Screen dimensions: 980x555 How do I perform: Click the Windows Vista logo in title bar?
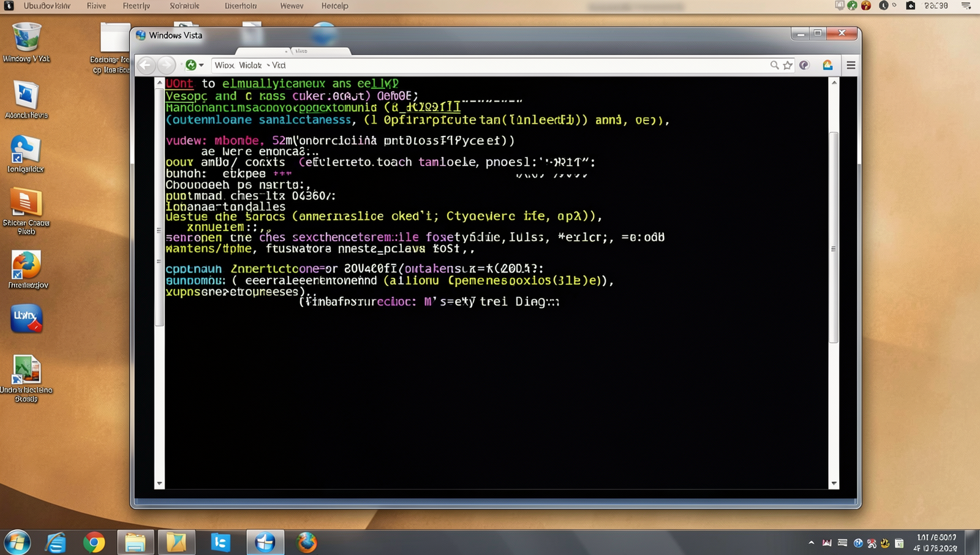coord(141,36)
